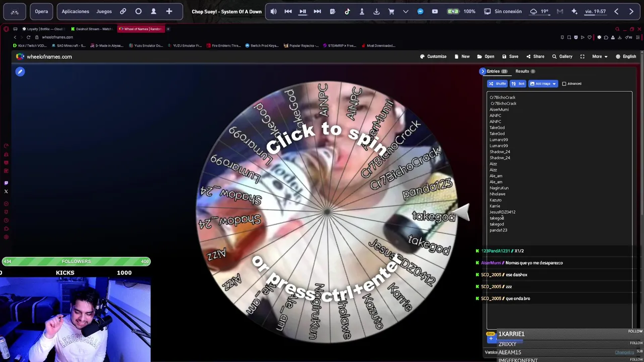Click the wheel to spin it
Image resolution: width=644 pixels, height=362 pixels.
(327, 212)
